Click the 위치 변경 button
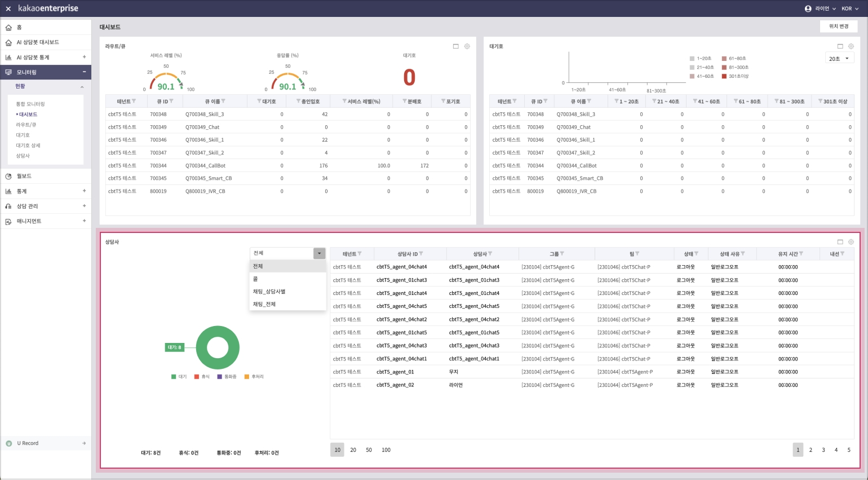 838,27
